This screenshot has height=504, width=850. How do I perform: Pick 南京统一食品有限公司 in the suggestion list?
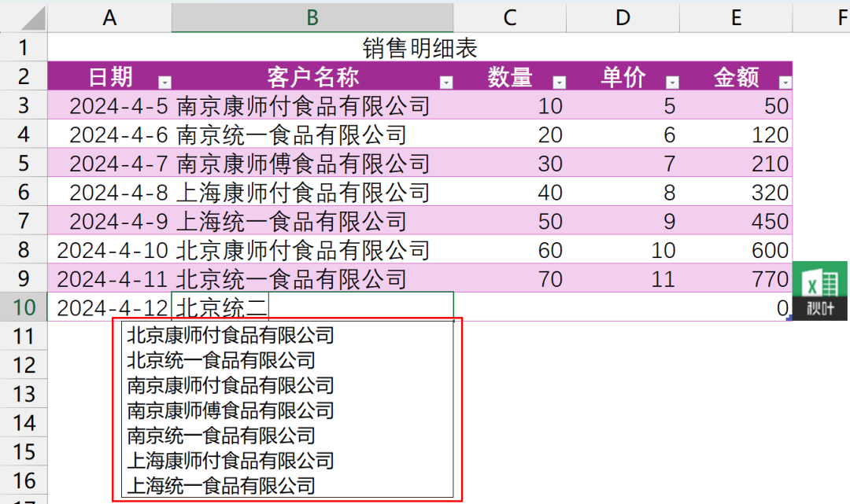(x=287, y=436)
